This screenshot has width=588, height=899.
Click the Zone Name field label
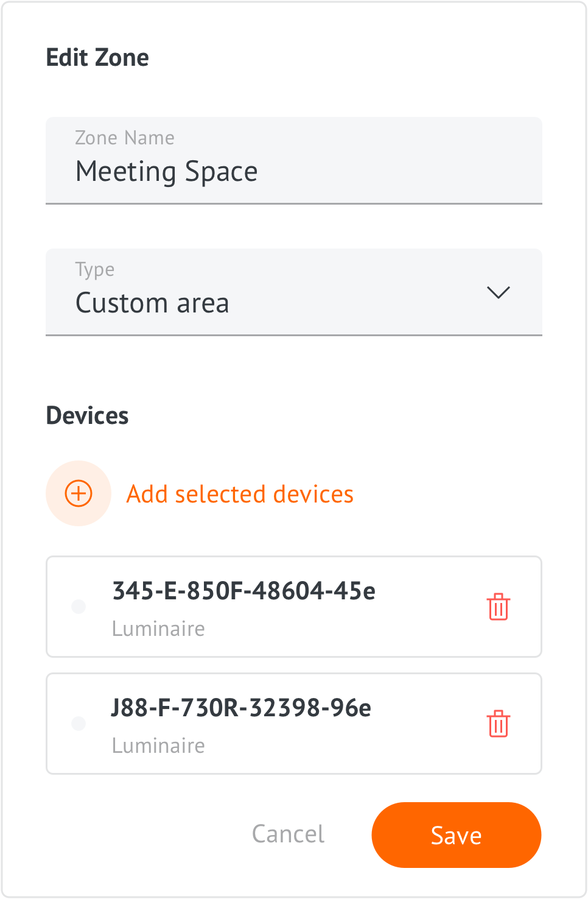pos(125,138)
